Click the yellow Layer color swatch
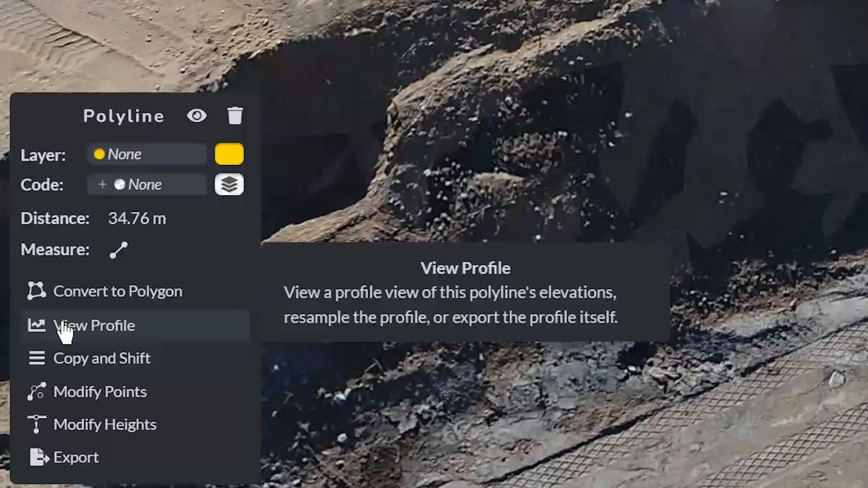 point(229,154)
